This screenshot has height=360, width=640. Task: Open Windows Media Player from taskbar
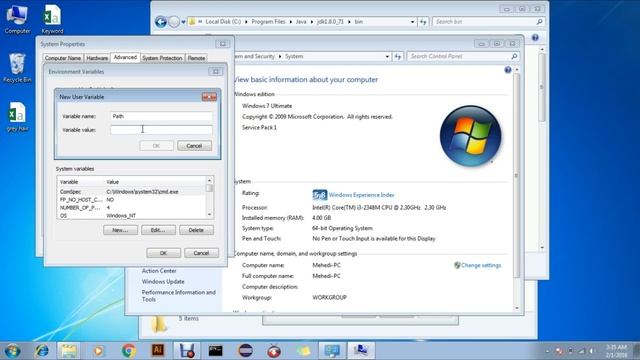pos(98,351)
